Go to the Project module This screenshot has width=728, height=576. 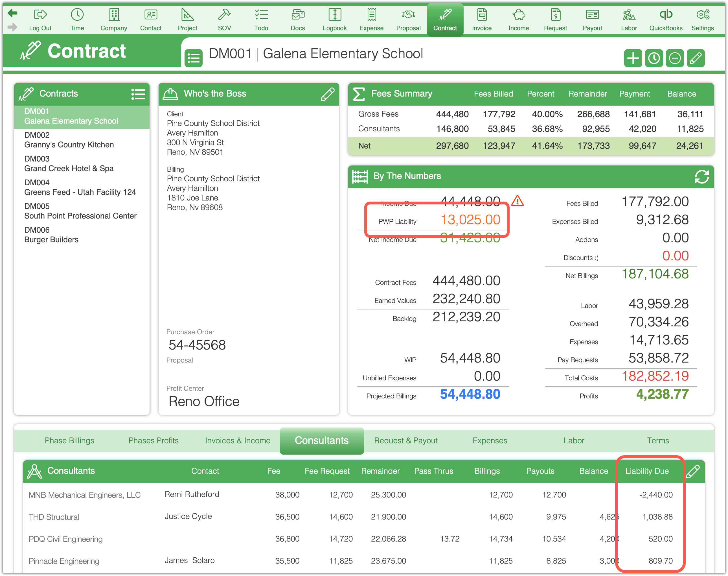point(187,20)
